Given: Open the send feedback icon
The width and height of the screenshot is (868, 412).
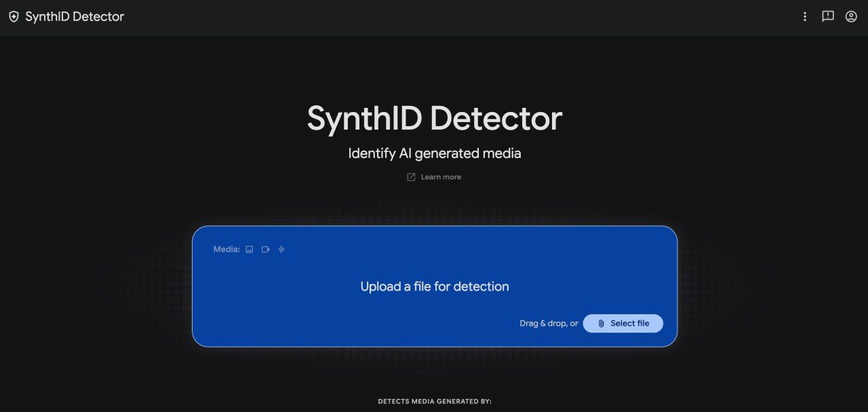Looking at the screenshot, I should [828, 17].
